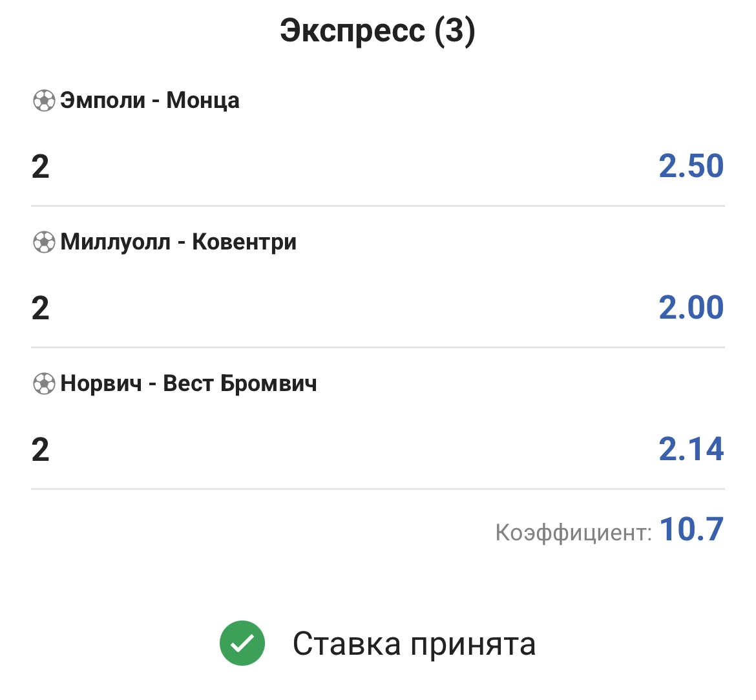This screenshot has width=756, height=700.
Task: Click soccer ball icon beside Миллуолл - Ковентри
Action: [x=44, y=242]
